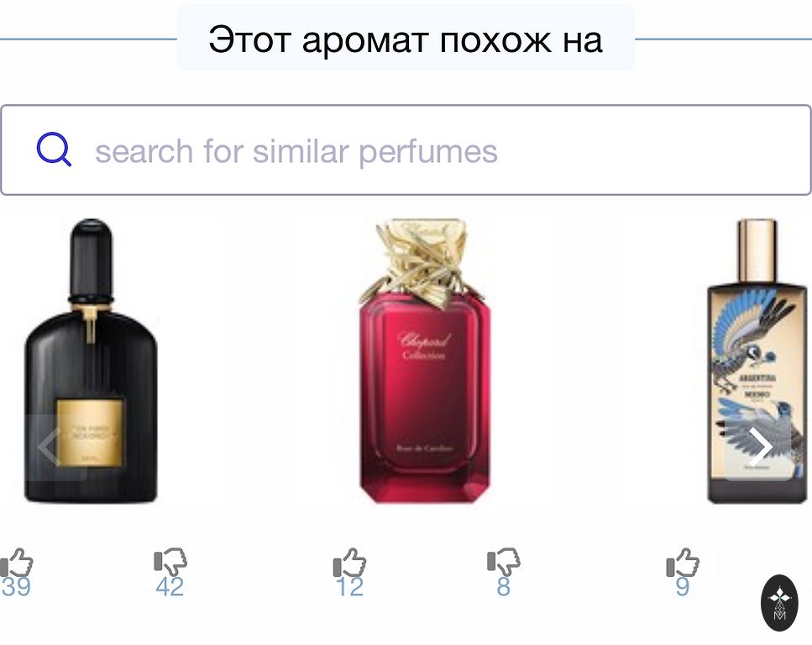Screen dimensions: 812x645
Task: Show next perfumes with right chevron
Action: (x=761, y=447)
